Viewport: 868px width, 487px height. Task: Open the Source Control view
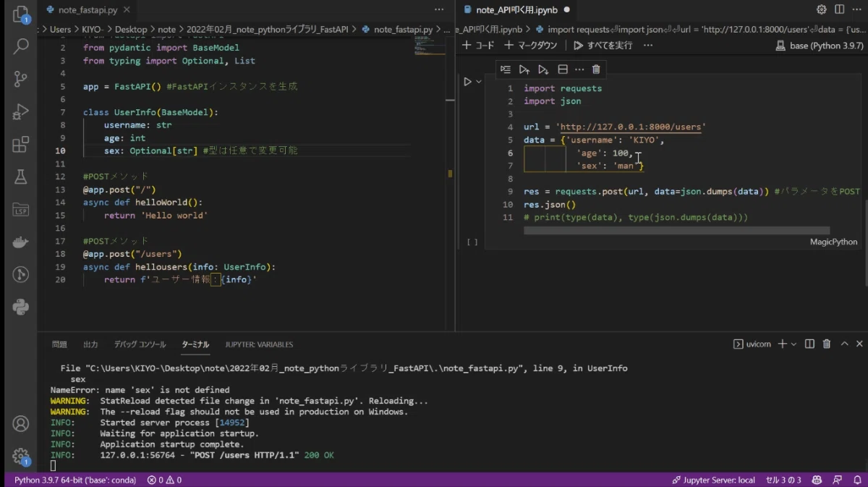click(20, 79)
